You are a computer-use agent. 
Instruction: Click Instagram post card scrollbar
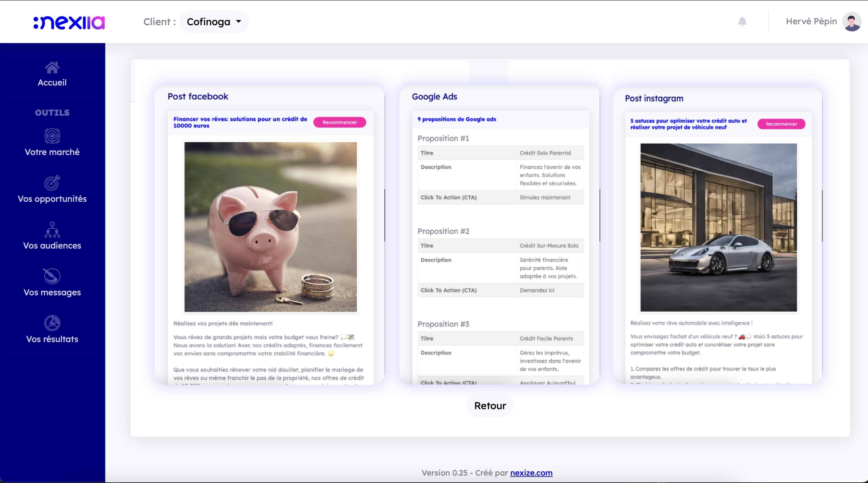pos(822,216)
